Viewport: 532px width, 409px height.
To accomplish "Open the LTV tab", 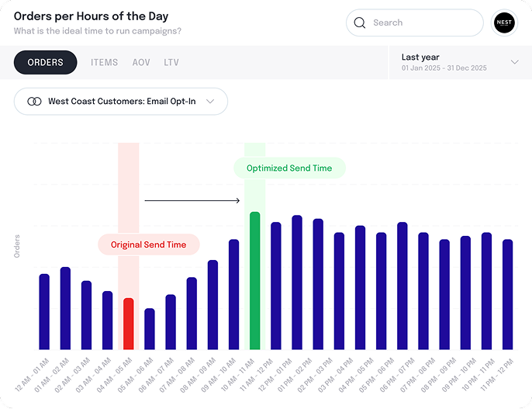I will click(171, 62).
